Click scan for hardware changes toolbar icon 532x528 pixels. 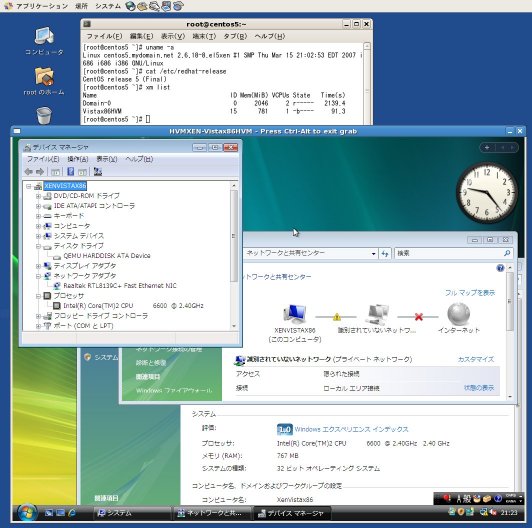click(98, 172)
